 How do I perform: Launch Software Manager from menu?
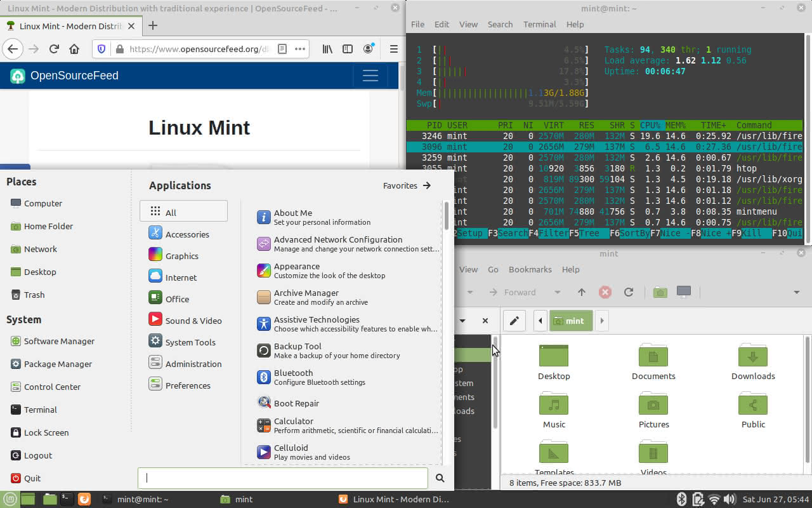coord(53,341)
